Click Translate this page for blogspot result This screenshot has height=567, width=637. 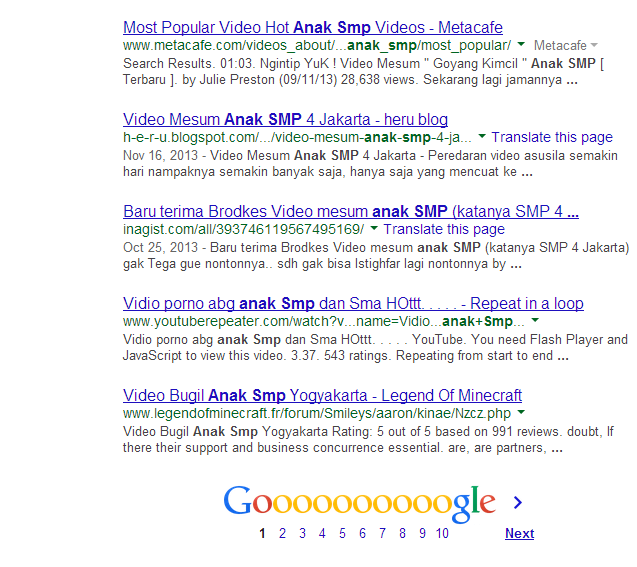pyautogui.click(x=552, y=137)
